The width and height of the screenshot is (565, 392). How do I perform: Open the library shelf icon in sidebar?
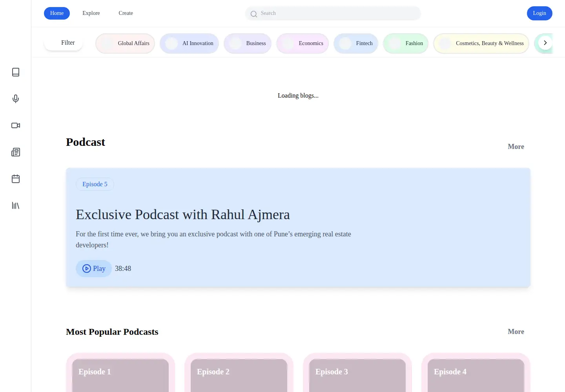pos(16,205)
